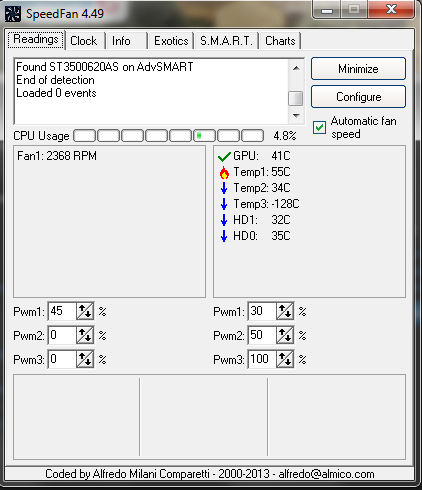Image resolution: width=422 pixels, height=490 pixels.
Task: Close the SpeedFan window
Action: [x=391, y=9]
